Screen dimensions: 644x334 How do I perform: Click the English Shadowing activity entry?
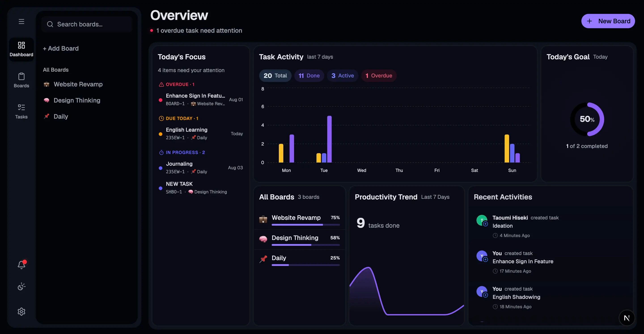point(551,297)
